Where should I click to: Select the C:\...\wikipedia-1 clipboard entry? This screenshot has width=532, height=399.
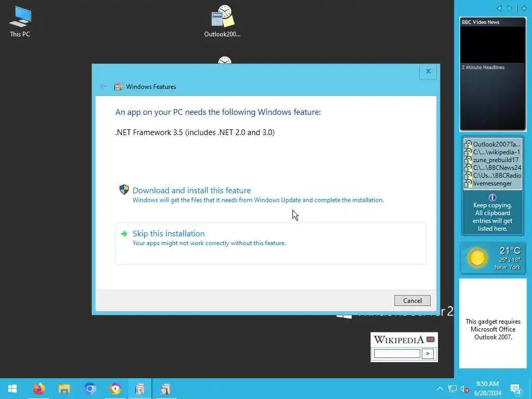pos(493,152)
